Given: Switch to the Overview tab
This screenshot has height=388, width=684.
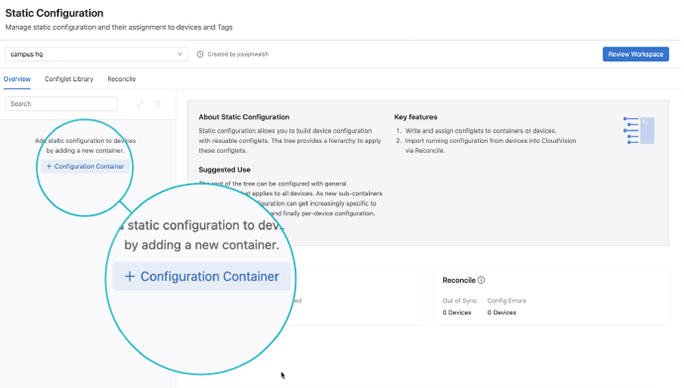Looking at the screenshot, I should (17, 79).
